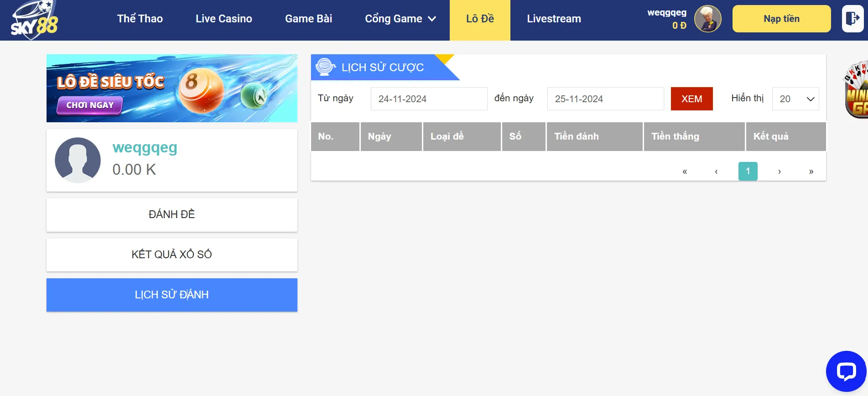Go to previous page arrow
The width and height of the screenshot is (868, 396).
click(x=716, y=172)
